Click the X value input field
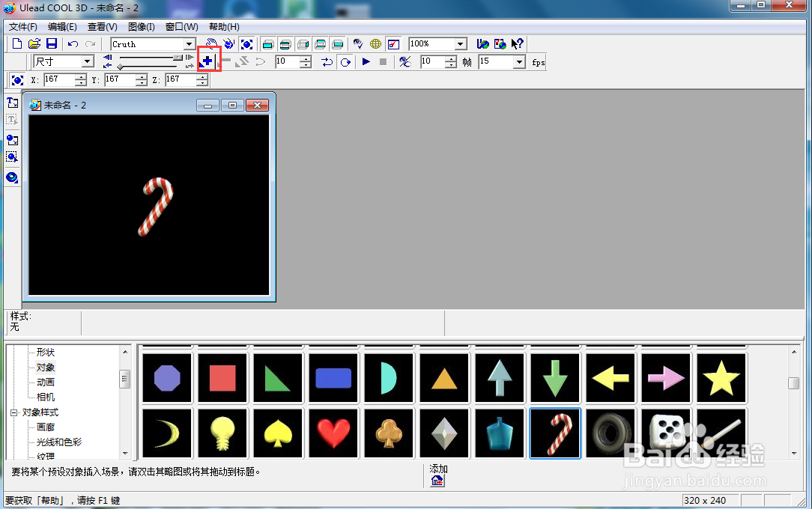 [x=59, y=79]
